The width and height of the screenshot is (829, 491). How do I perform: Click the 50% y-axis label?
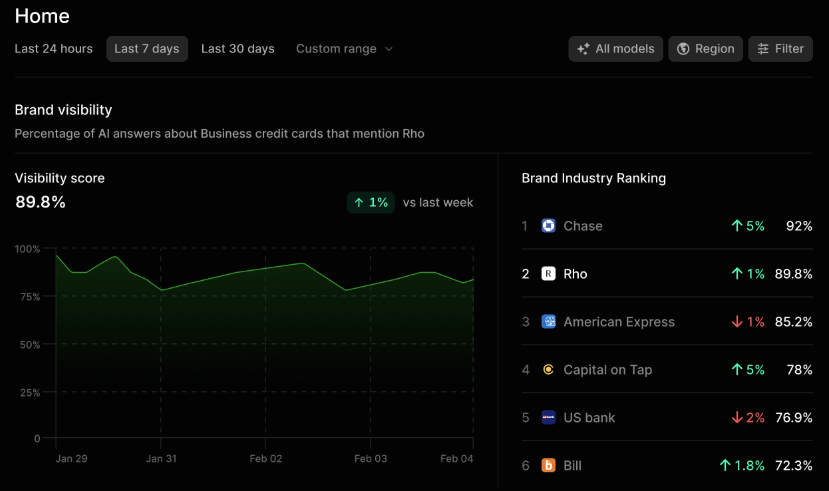[30, 345]
